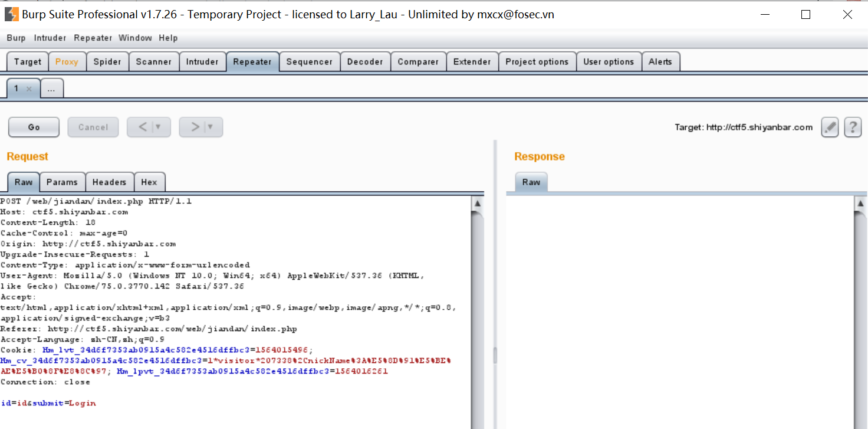Open history dropdown beside the forward arrow
Screen dimensions: 868x429
click(211, 127)
